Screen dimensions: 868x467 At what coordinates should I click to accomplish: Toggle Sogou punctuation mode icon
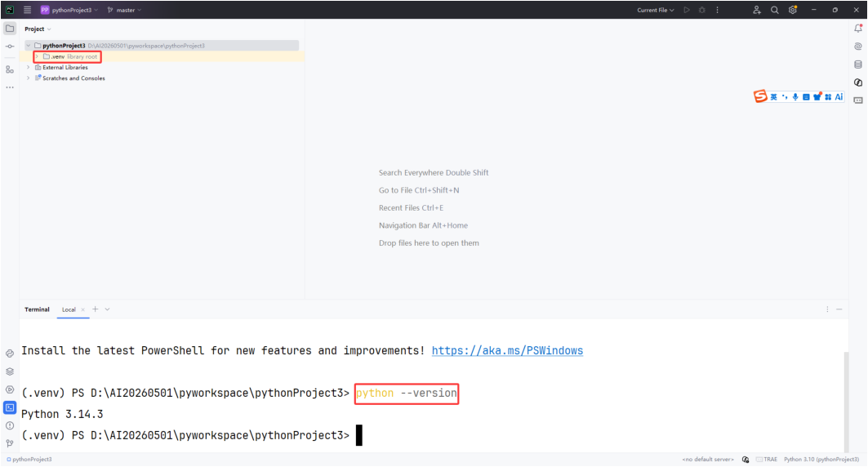(785, 97)
